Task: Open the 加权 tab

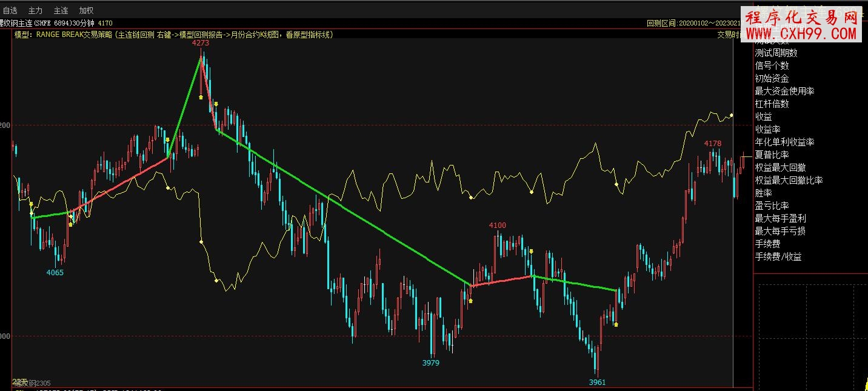Action: pyautogui.click(x=86, y=10)
